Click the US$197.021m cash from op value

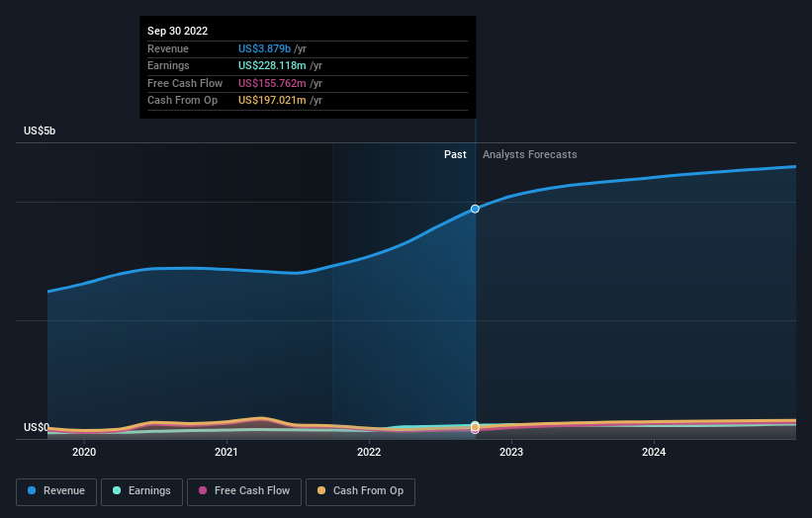(x=272, y=101)
